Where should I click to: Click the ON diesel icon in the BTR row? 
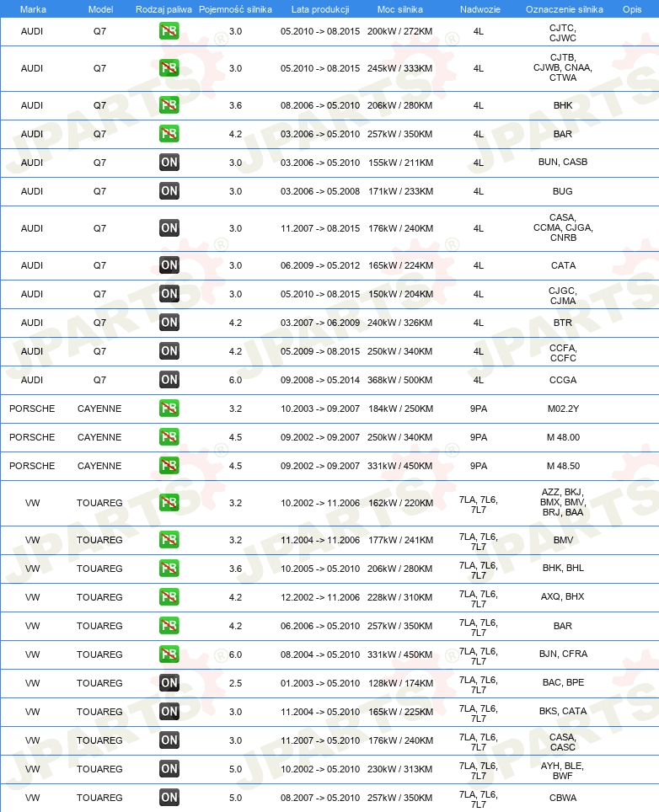169,323
